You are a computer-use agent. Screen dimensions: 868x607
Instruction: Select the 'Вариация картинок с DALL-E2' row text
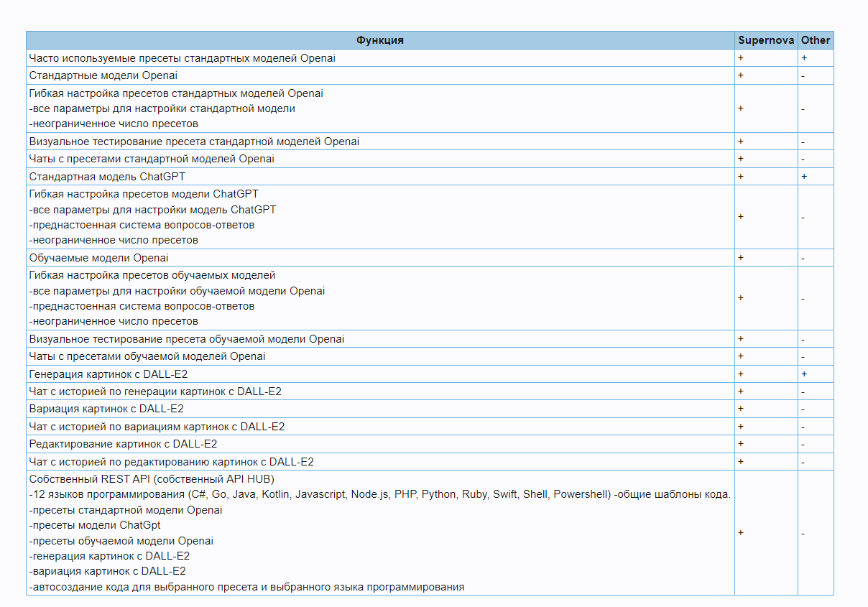point(106,409)
